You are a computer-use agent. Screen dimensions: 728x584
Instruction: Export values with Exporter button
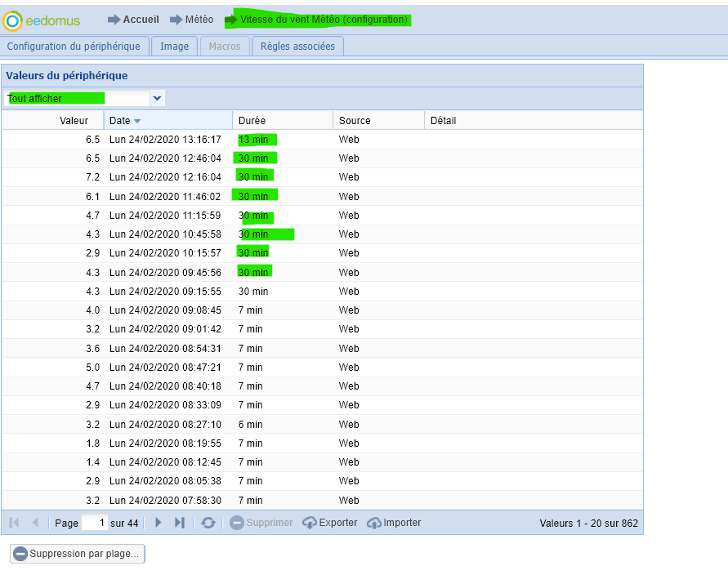[329, 523]
